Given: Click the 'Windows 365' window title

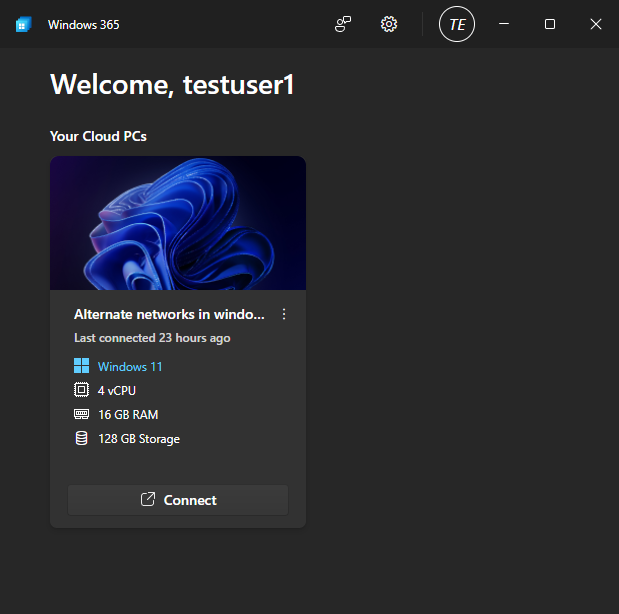Looking at the screenshot, I should point(83,24).
